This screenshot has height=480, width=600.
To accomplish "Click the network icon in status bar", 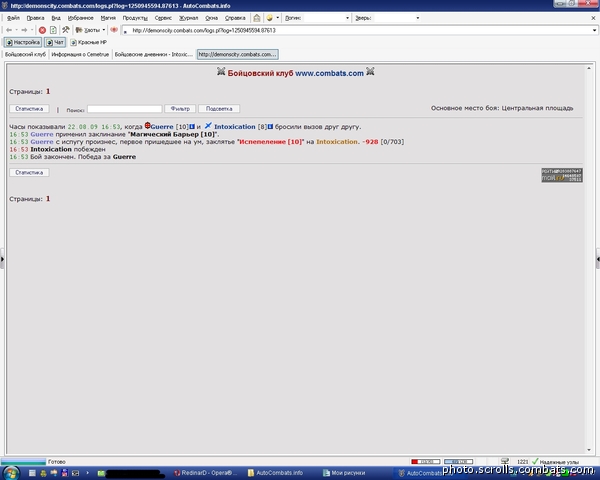I will point(505,461).
